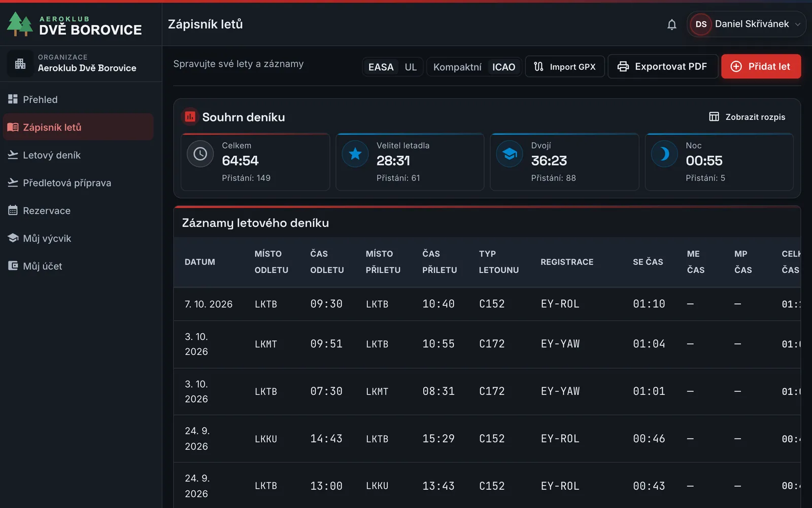Click Import GPX button
This screenshot has height=508, width=812.
[565, 67]
